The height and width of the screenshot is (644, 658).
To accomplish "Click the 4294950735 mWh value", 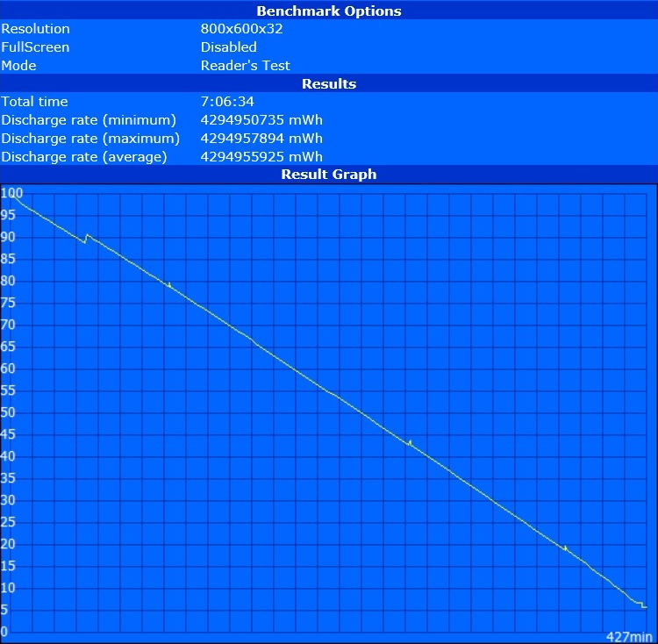I will (x=261, y=120).
